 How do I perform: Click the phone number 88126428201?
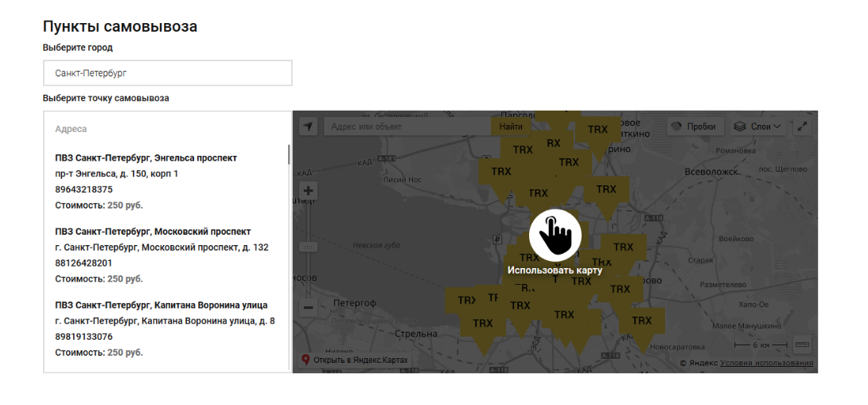coord(84,263)
